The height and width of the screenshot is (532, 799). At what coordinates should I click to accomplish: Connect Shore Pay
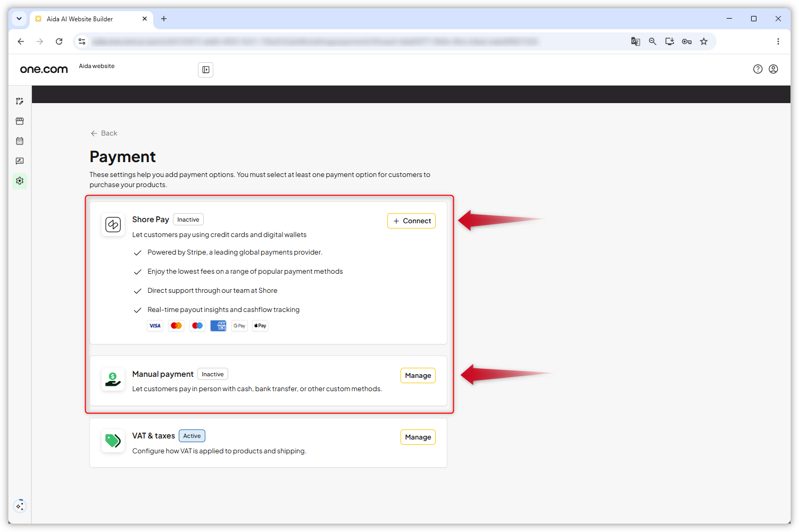click(x=411, y=221)
